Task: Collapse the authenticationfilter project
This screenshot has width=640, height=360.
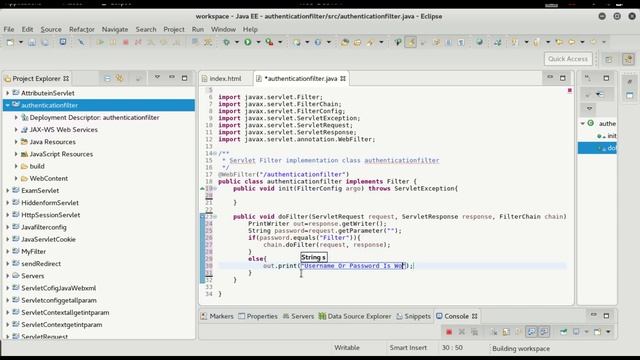Action: coord(7,105)
